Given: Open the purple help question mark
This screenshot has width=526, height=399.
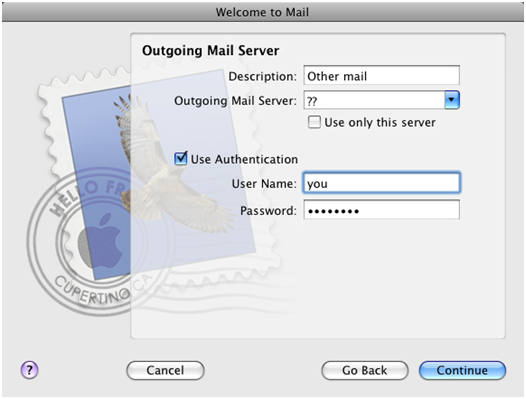Looking at the screenshot, I should (30, 370).
